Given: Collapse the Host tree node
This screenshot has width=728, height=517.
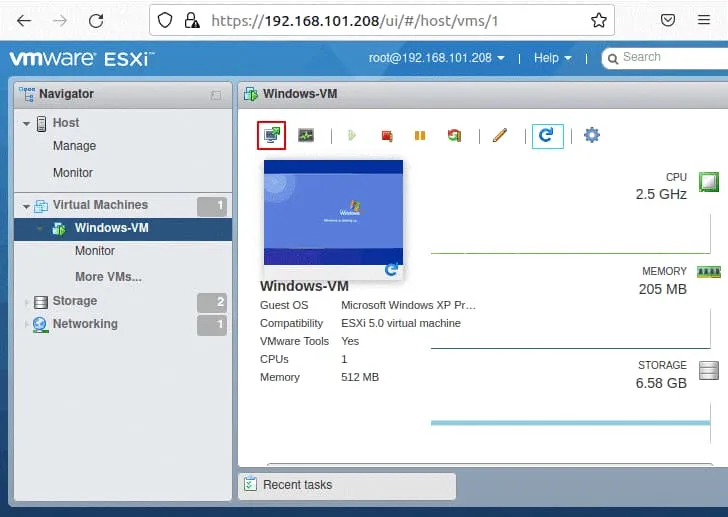Looking at the screenshot, I should pos(27,123).
